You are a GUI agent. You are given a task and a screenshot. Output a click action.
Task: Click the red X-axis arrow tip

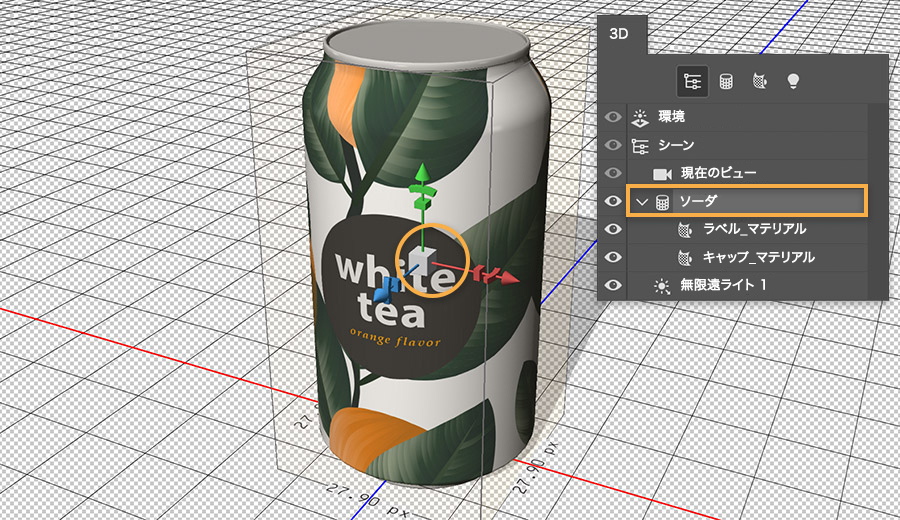click(510, 279)
